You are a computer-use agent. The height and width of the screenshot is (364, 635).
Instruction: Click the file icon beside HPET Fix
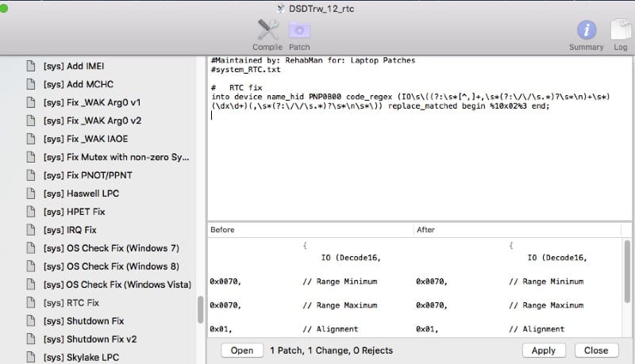[32, 212]
